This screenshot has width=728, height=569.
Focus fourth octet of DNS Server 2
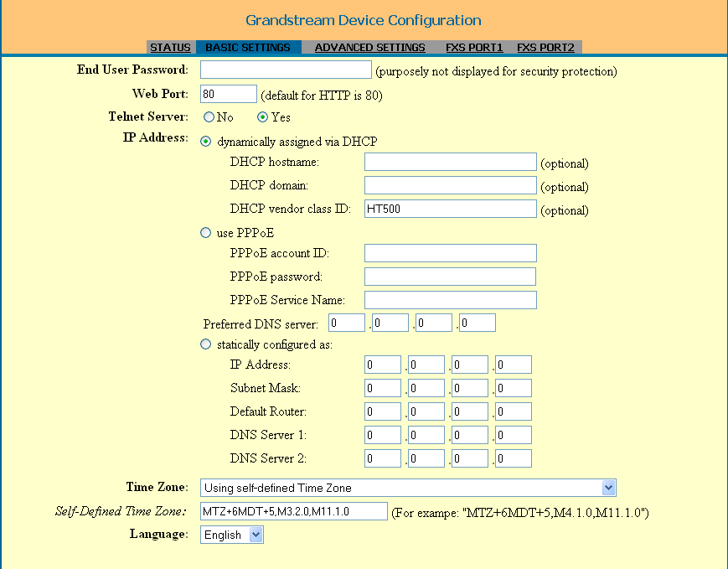514,458
